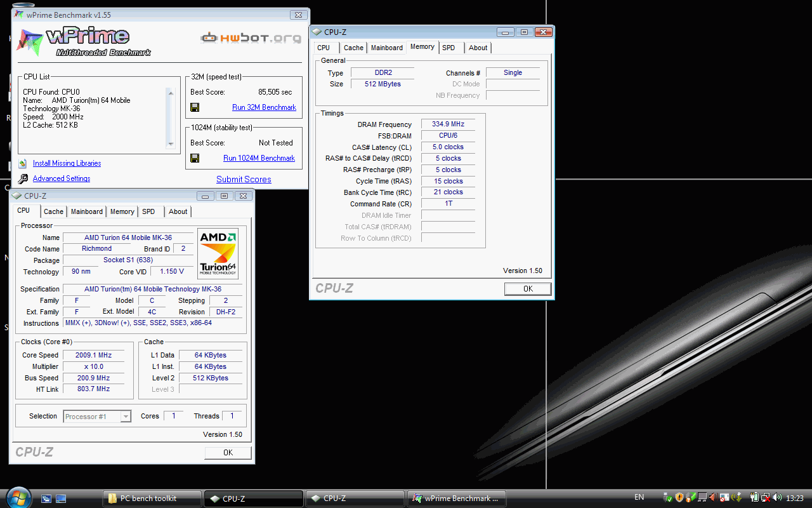
Task: Click the DRAM Frequency value 334.9 MHz
Action: pyautogui.click(x=448, y=124)
